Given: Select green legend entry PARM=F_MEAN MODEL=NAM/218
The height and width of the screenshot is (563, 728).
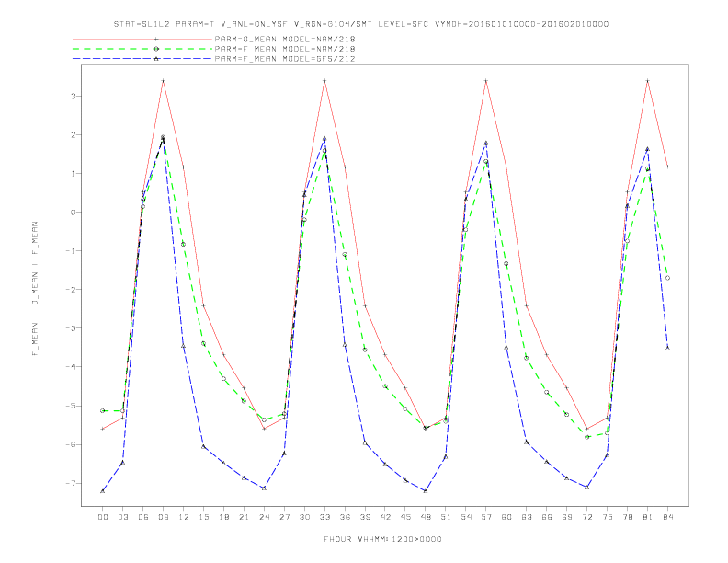Looking at the screenshot, I should pyautogui.click(x=285, y=49).
